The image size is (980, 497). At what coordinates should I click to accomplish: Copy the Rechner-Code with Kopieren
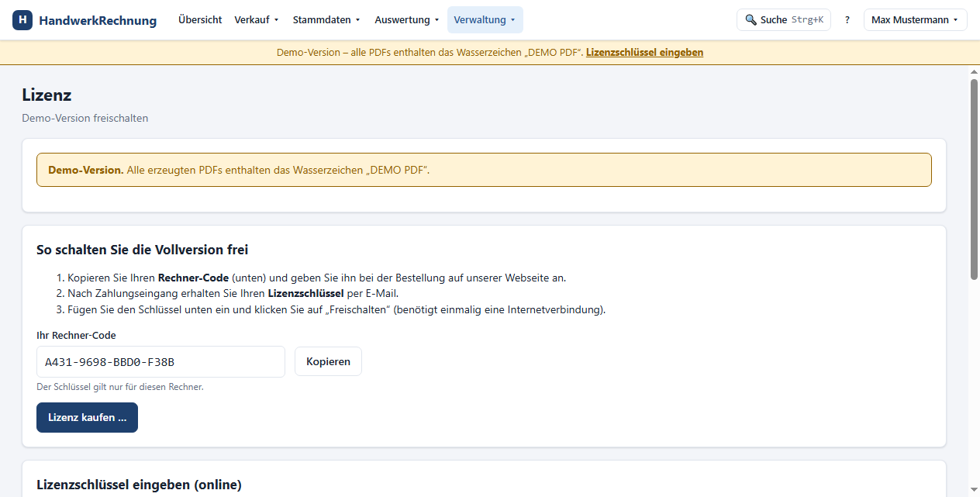(x=328, y=362)
